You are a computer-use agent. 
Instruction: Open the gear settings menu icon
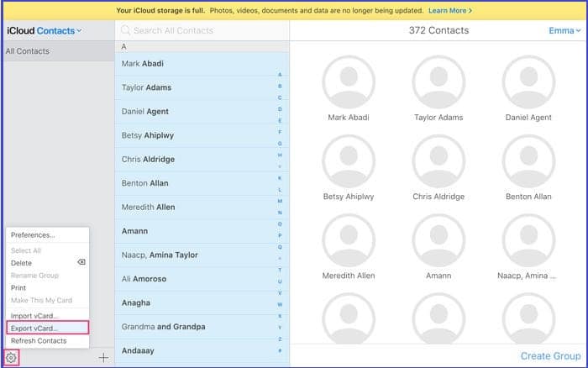click(11, 357)
